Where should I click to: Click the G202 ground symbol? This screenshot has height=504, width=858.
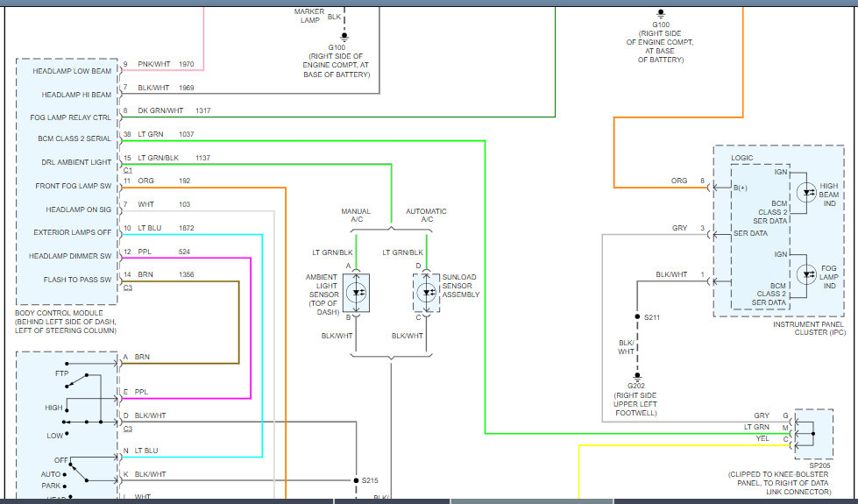point(637,377)
